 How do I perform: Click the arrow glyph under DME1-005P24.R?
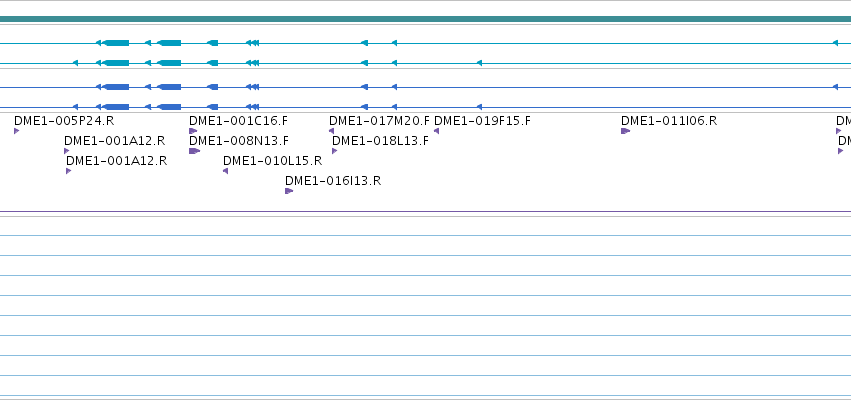(17, 131)
